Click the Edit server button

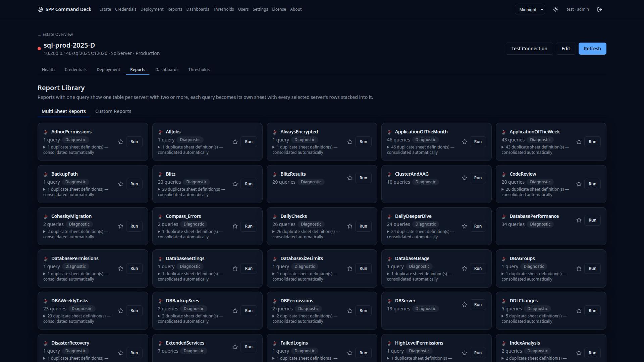point(566,49)
